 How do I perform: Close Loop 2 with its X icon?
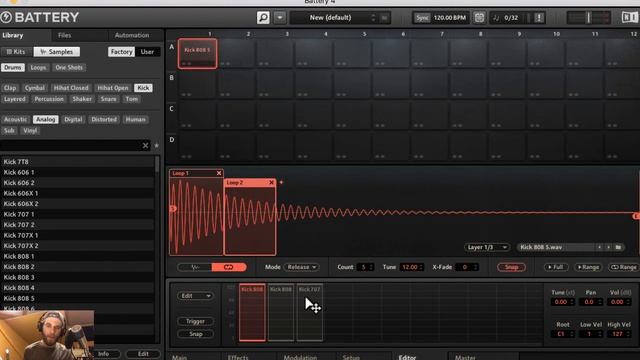[x=271, y=182]
